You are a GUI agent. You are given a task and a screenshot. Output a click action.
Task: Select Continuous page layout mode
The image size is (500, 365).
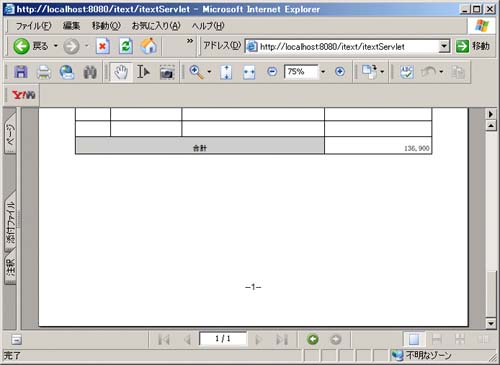coord(437,339)
